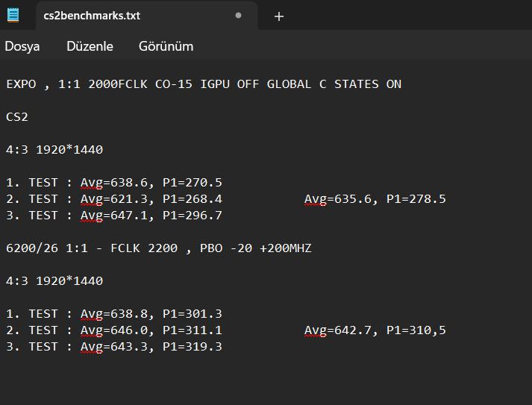Open the Görünüm menu
532x405 pixels.
(166, 46)
